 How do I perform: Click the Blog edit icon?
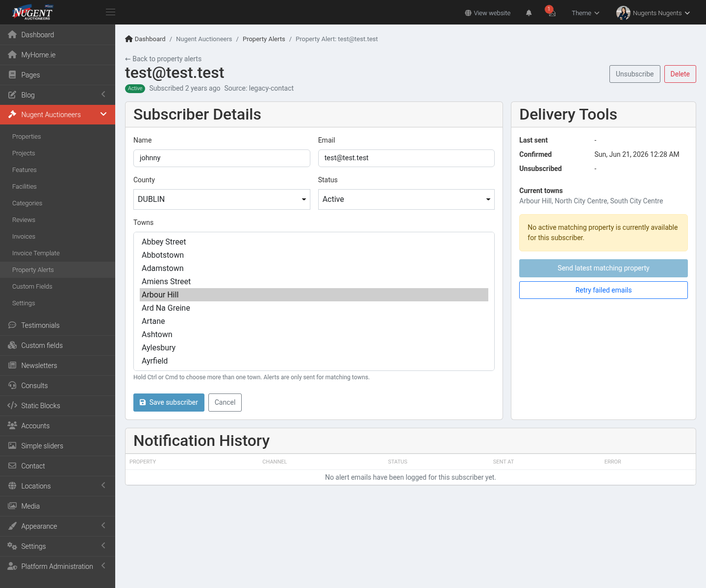pos(12,95)
